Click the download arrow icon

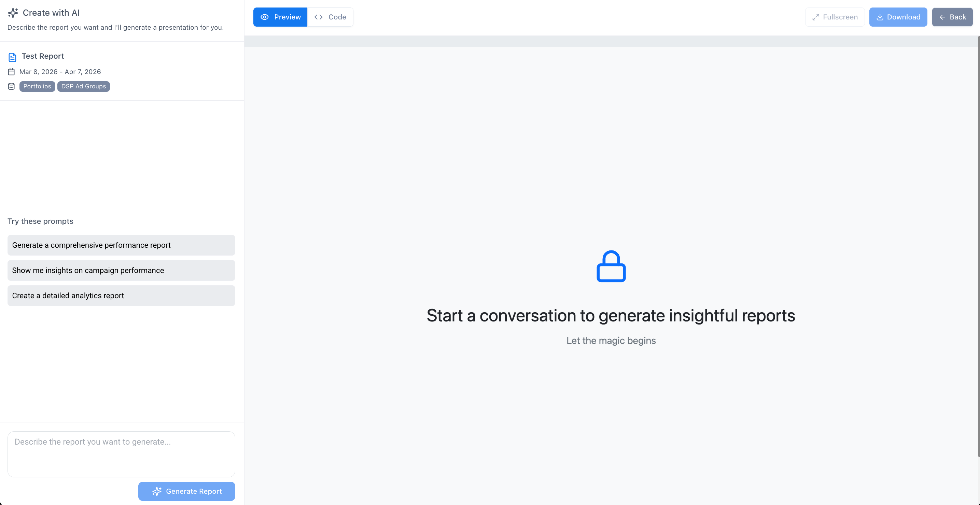tap(880, 17)
